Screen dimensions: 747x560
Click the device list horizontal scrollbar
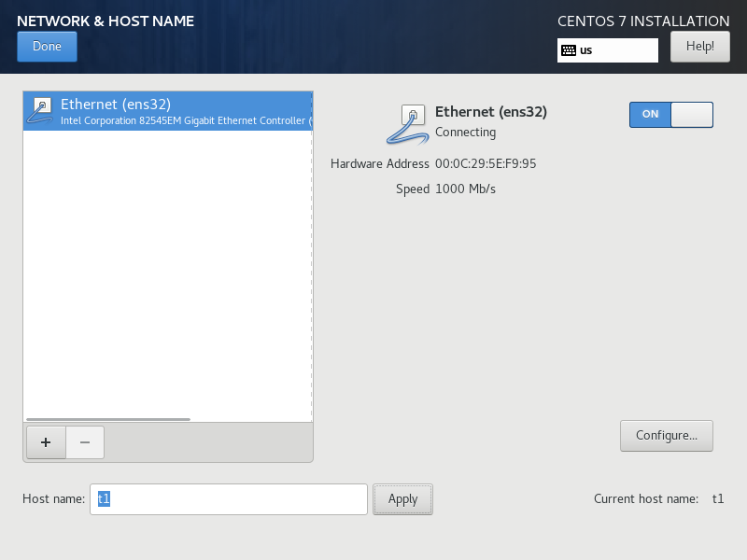(x=108, y=419)
